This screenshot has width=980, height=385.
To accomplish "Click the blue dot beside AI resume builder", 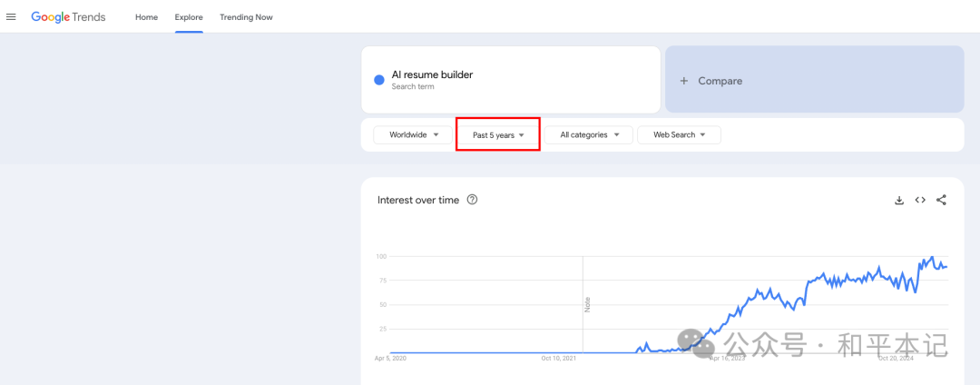I will tap(378, 80).
